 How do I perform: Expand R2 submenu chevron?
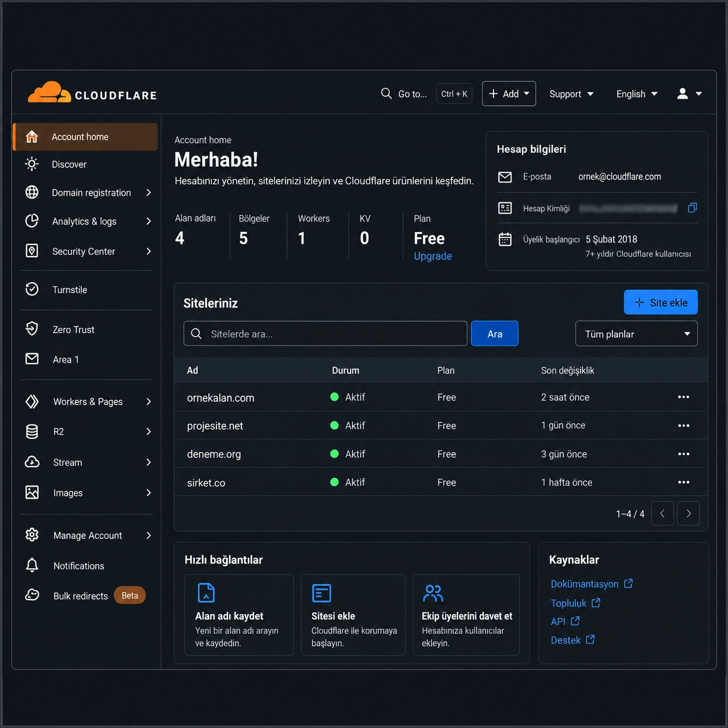149,431
